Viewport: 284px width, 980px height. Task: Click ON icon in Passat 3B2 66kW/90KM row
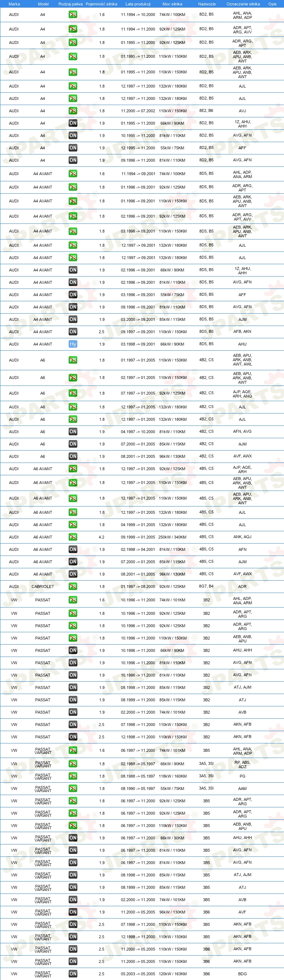[73, 650]
